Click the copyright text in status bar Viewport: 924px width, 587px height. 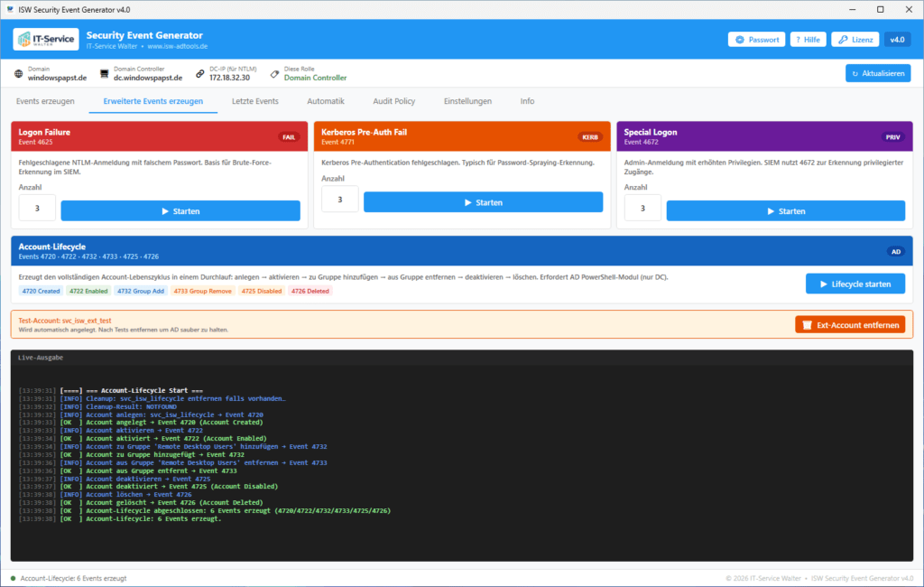[x=819, y=578]
